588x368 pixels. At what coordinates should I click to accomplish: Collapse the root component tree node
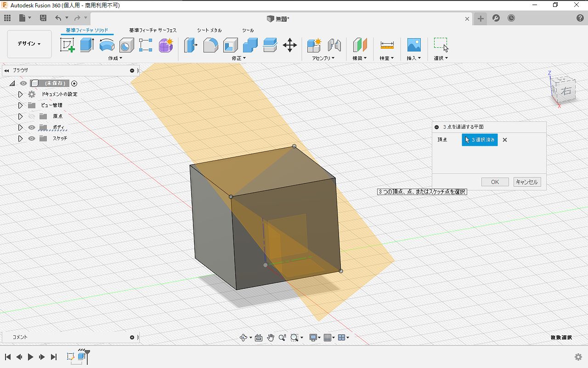(x=12, y=83)
